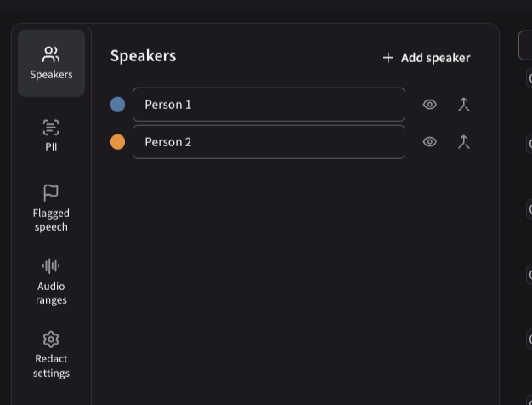The height and width of the screenshot is (405, 532).
Task: Switch to the Audio ranges tab label
Action: coord(51,294)
